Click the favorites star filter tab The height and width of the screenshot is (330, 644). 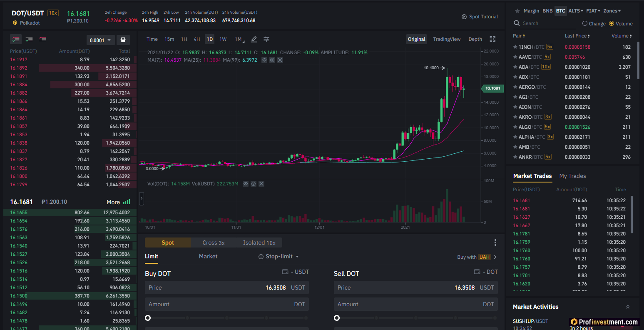[x=517, y=11]
